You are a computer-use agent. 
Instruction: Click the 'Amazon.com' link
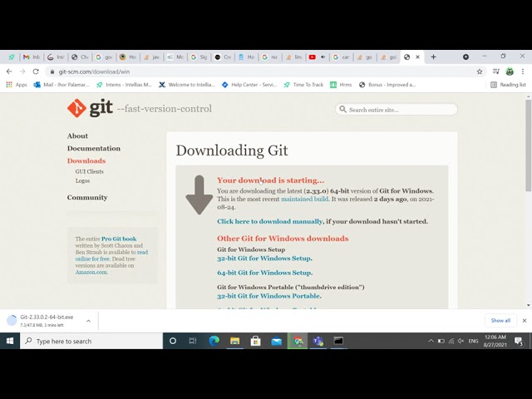pos(91,272)
